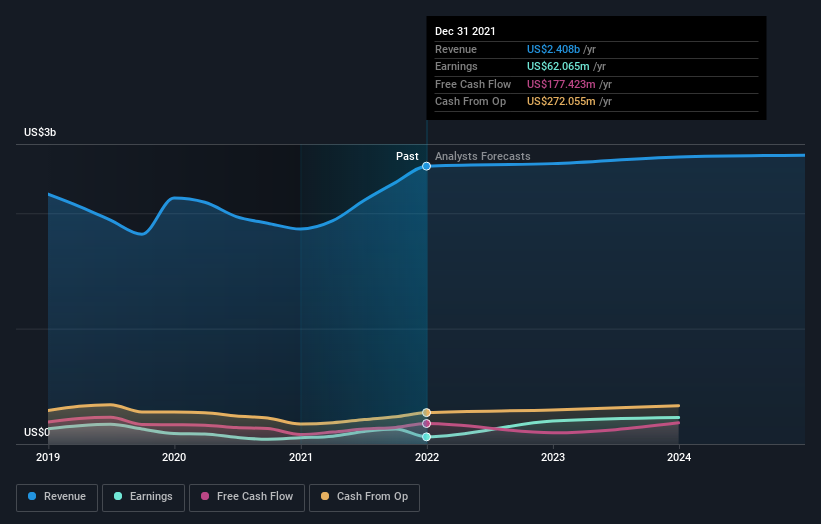Click the US$0 y-axis label
The width and height of the screenshot is (821, 524).
pos(37,432)
